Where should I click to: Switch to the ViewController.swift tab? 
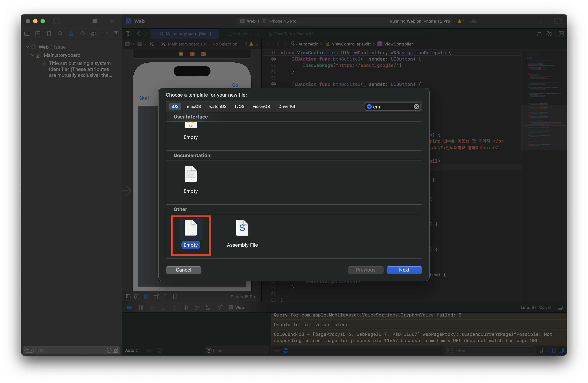click(290, 34)
